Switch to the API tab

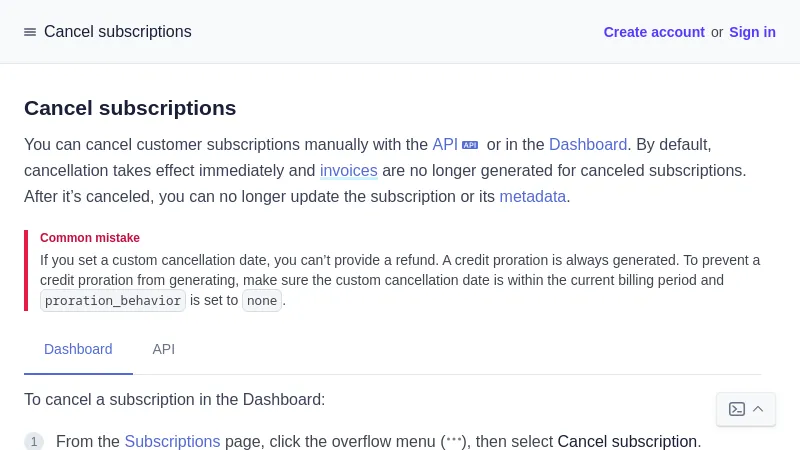click(x=163, y=349)
